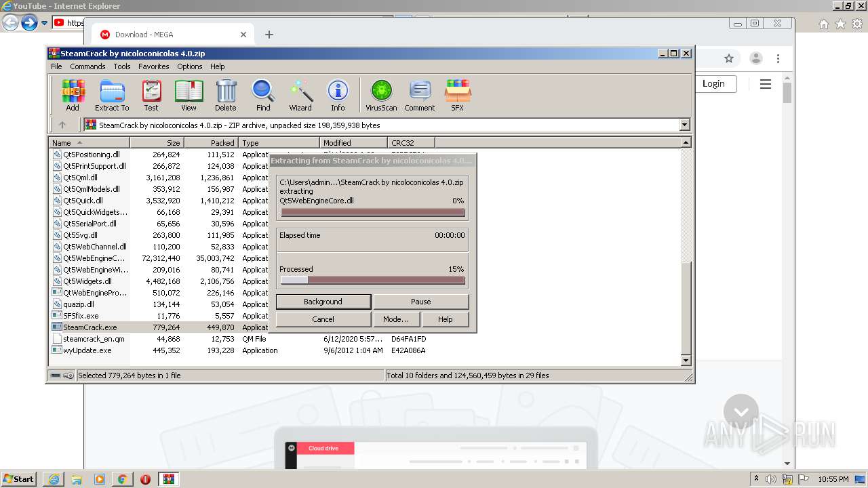Open a new browser tab
This screenshot has width=868, height=488.
pyautogui.click(x=269, y=35)
